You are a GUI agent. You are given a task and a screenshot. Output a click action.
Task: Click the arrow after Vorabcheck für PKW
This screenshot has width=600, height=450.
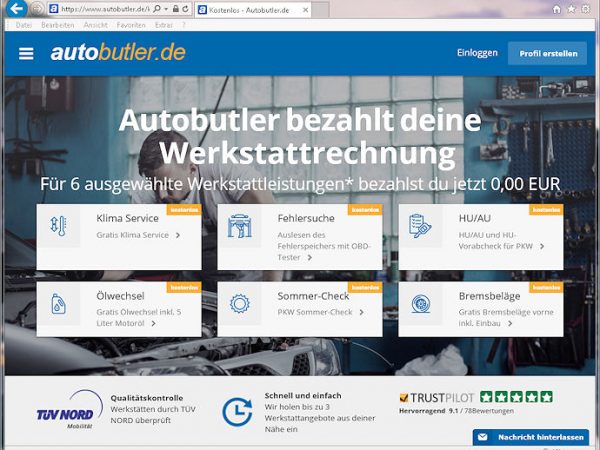542,246
